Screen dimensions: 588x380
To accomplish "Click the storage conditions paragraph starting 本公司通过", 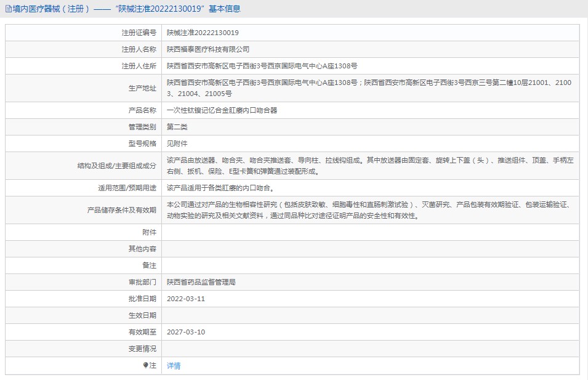I will point(369,210).
